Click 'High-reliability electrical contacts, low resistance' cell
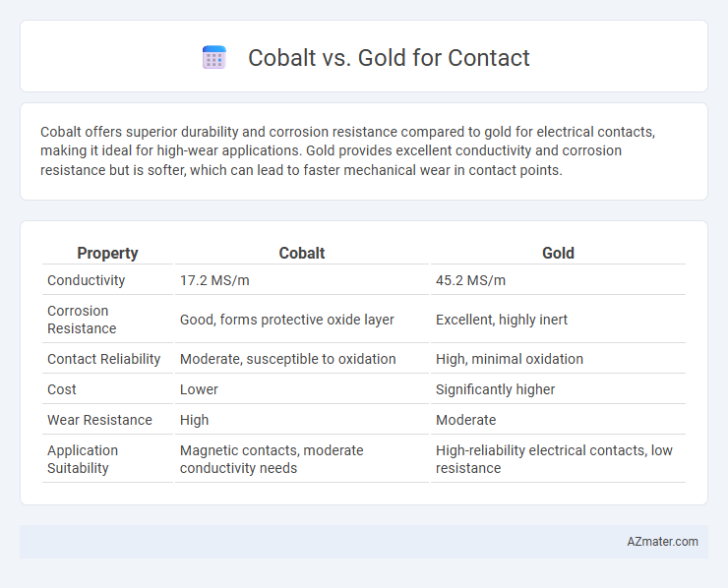728x588 pixels. [x=558, y=459]
